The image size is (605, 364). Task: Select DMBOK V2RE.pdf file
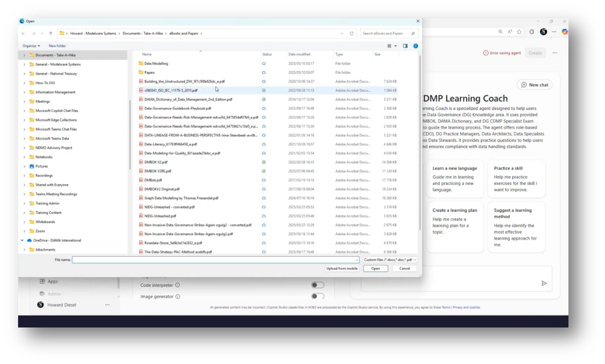(x=158, y=171)
